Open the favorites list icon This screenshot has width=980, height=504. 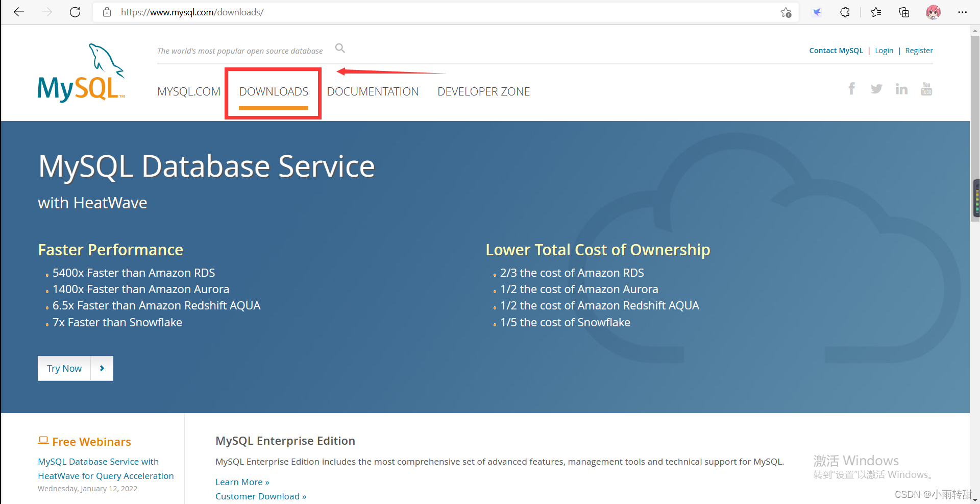[x=876, y=12]
